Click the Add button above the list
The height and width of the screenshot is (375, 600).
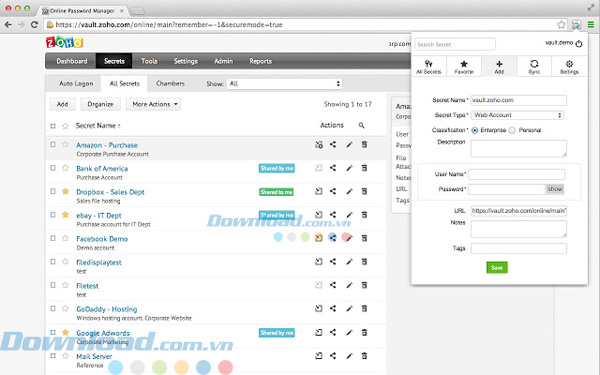pos(62,104)
